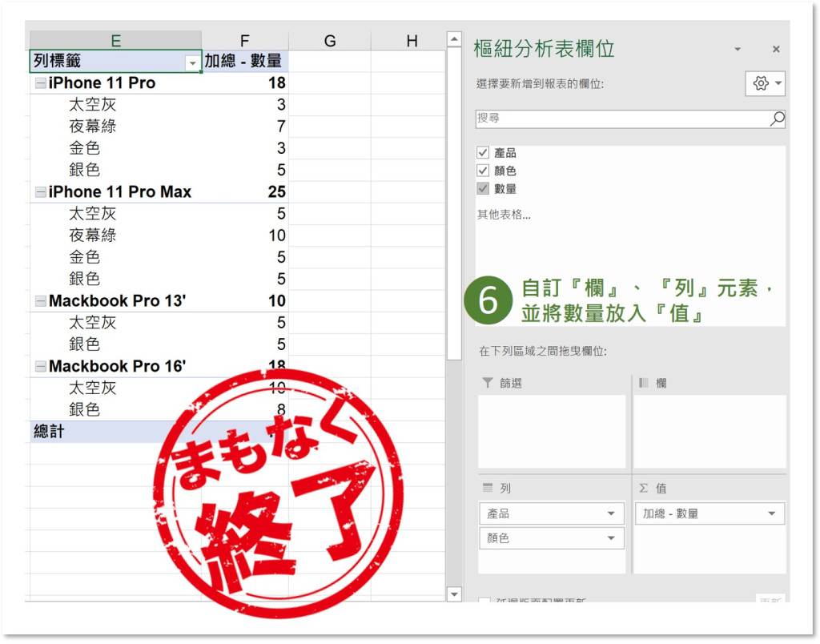This screenshot has width=820, height=644.
Task: Collapse the Mackbook Pro 16' group
Action: coord(40,366)
